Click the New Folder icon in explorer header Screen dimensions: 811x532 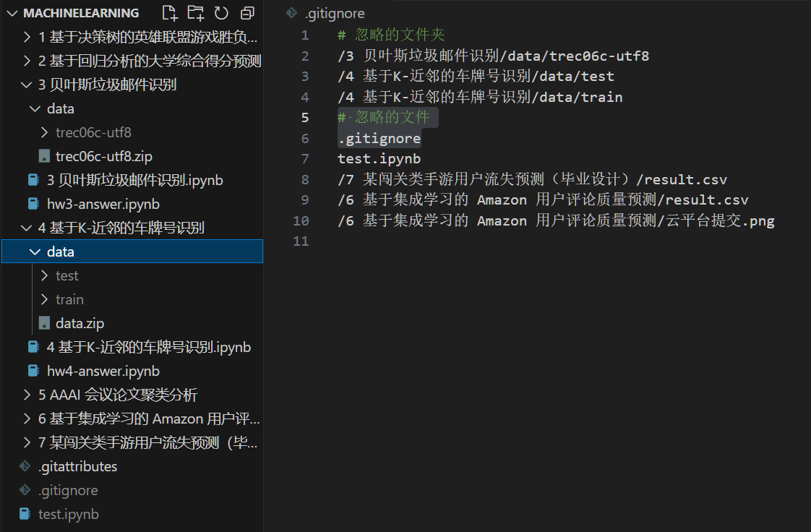coord(195,13)
